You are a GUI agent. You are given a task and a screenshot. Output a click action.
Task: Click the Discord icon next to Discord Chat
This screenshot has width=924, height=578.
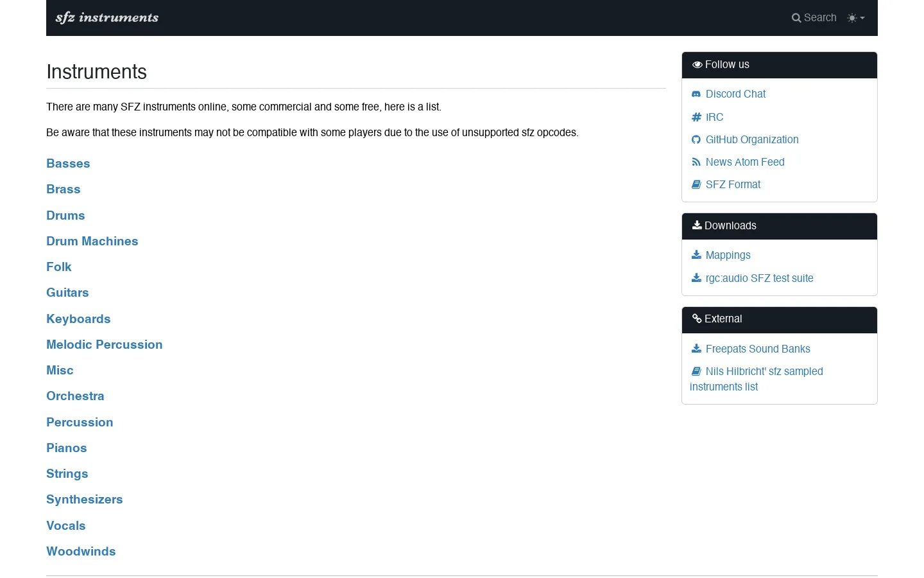[696, 94]
